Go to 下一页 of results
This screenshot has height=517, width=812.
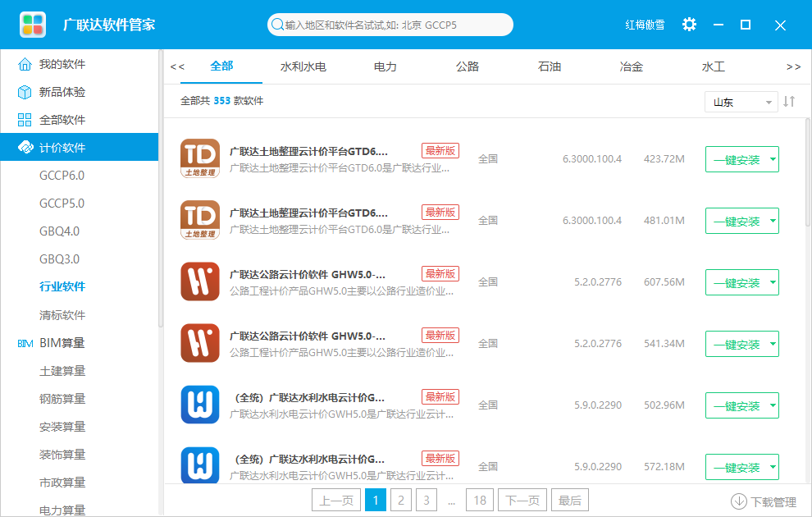(x=522, y=500)
